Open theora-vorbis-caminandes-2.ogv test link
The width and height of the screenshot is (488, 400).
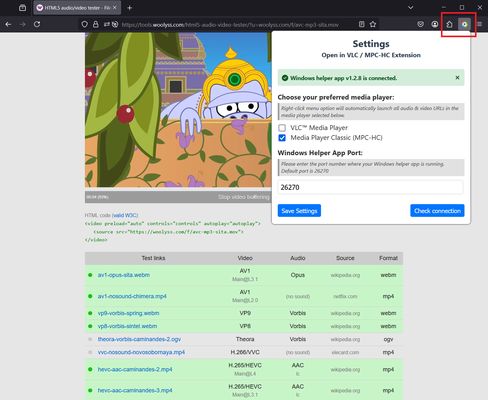pyautogui.click(x=139, y=339)
